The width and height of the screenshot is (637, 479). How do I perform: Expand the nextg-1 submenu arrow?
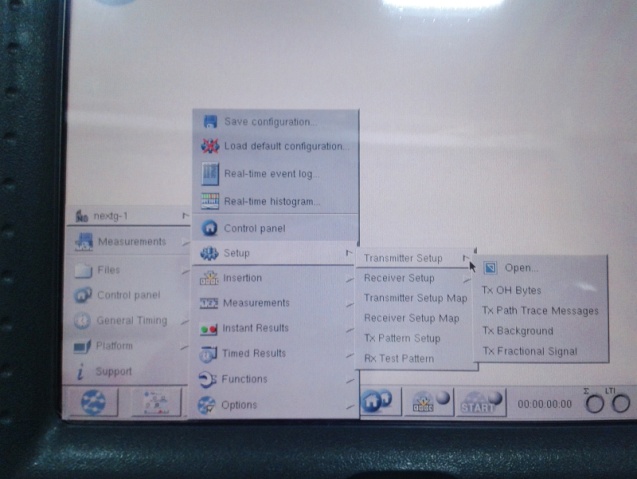click(185, 216)
